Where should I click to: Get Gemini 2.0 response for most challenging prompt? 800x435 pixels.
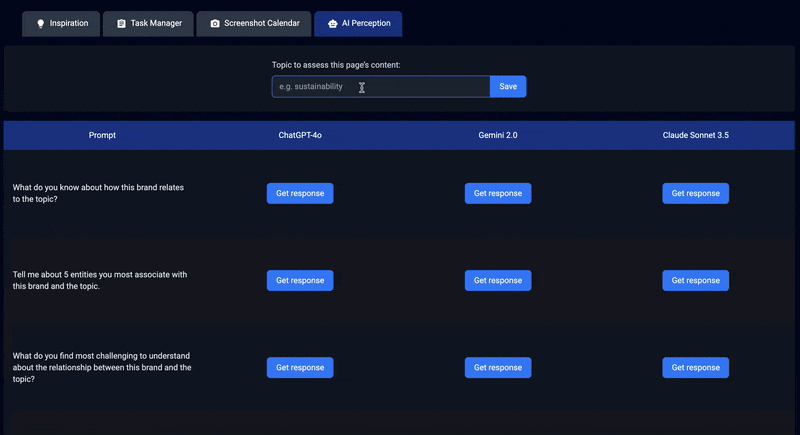coord(498,368)
